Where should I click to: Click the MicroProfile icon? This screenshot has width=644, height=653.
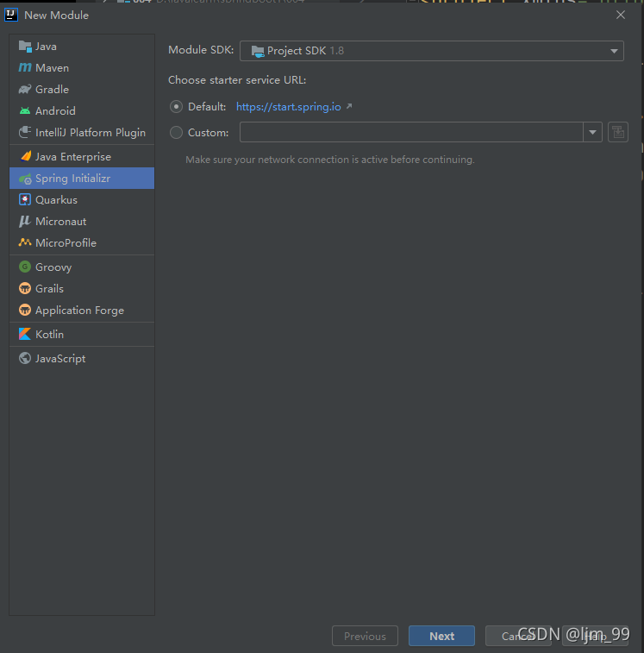(25, 242)
